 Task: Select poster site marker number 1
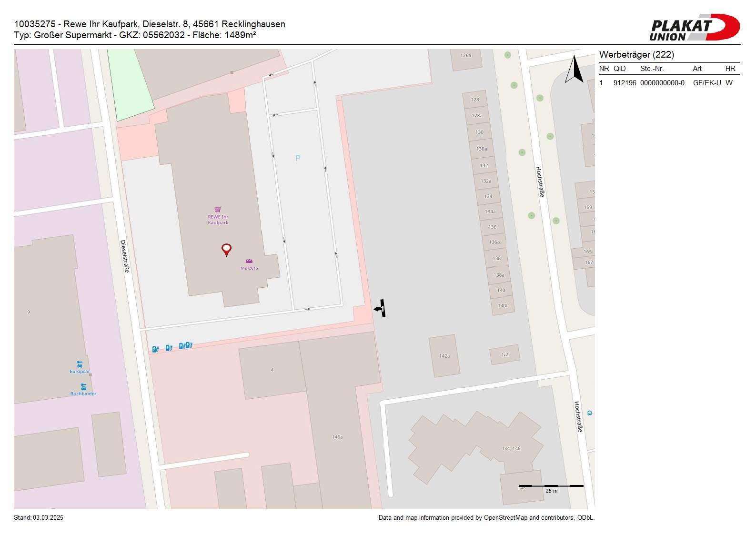(x=381, y=309)
